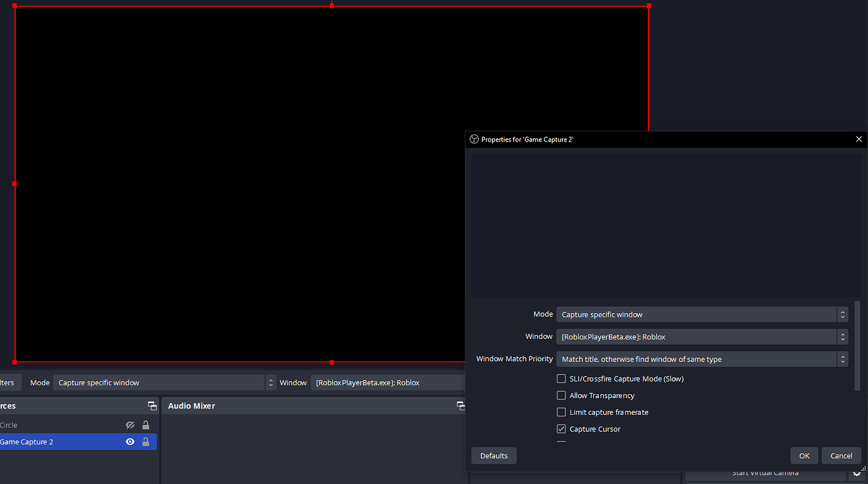
Task: Enable Limit capture framerate
Action: point(561,412)
